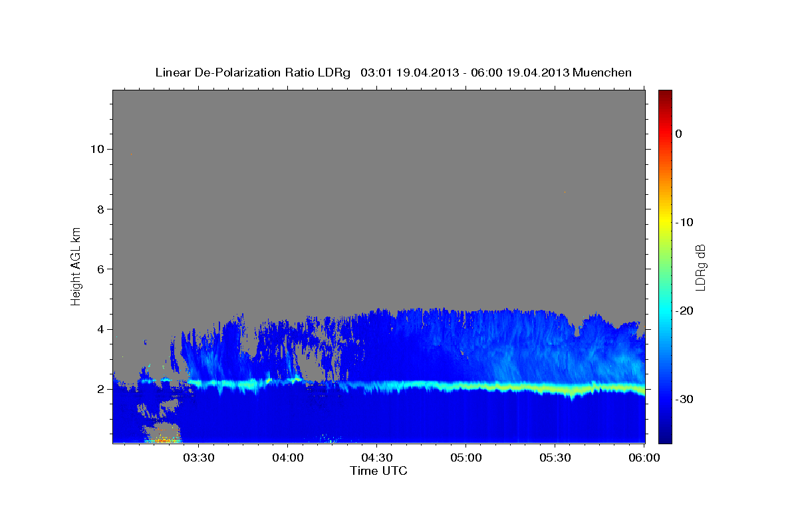798x532 pixels.
Task: Click the colorbar value -20
Action: [x=684, y=311]
